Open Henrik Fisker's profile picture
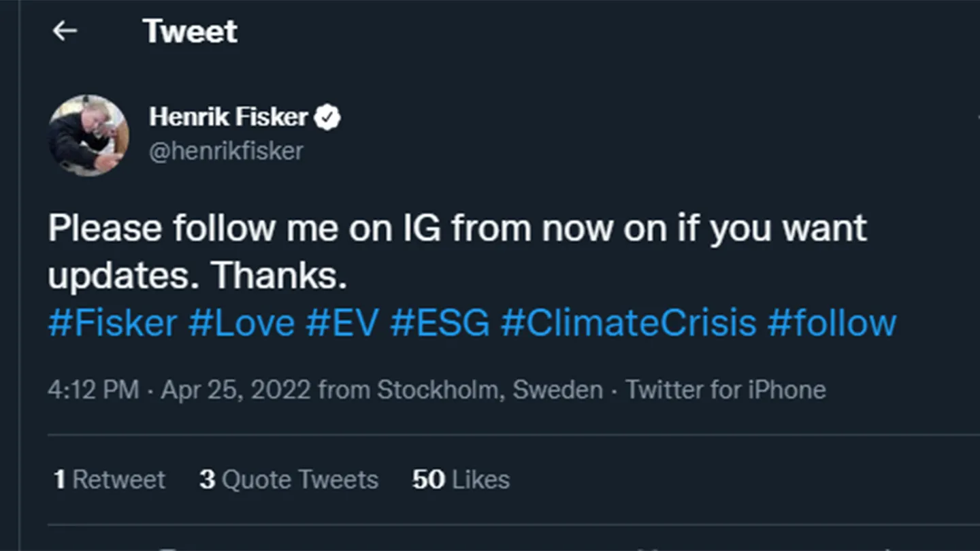 coord(88,135)
